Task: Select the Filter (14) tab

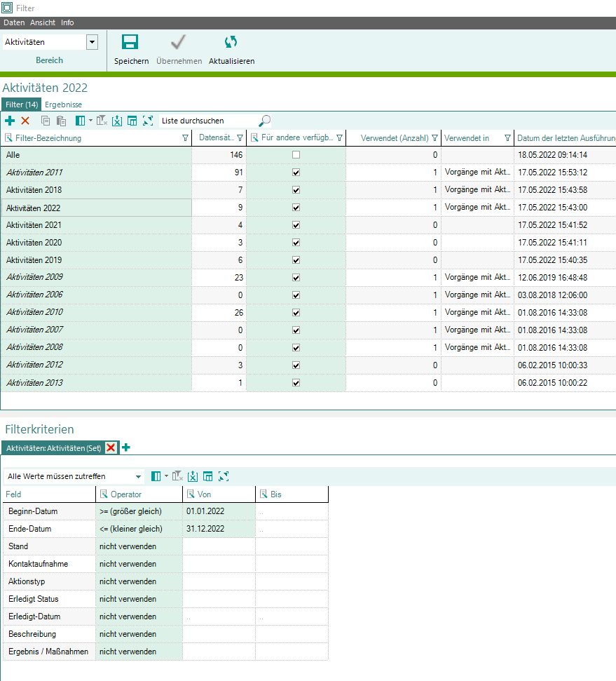Action: click(22, 104)
